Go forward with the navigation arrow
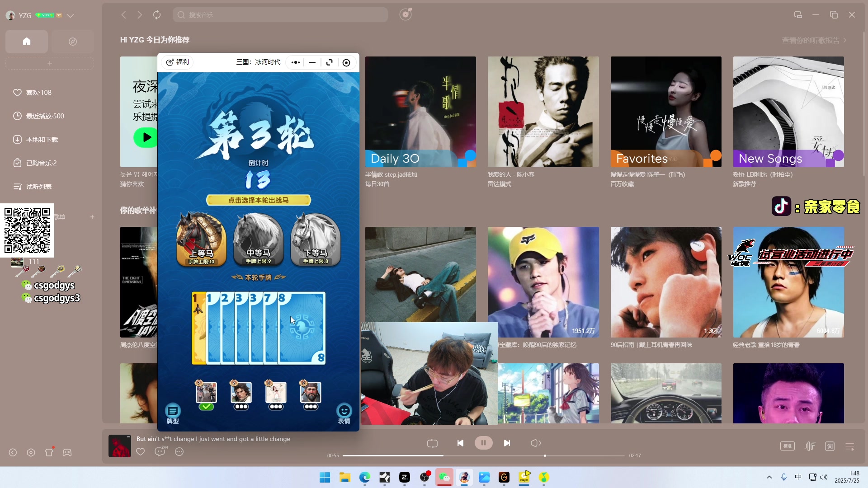 tap(140, 15)
